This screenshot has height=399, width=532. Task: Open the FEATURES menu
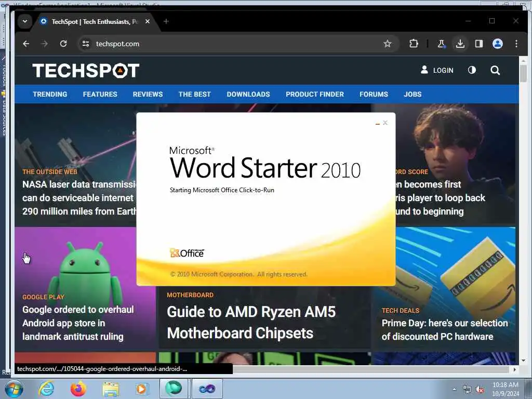100,95
